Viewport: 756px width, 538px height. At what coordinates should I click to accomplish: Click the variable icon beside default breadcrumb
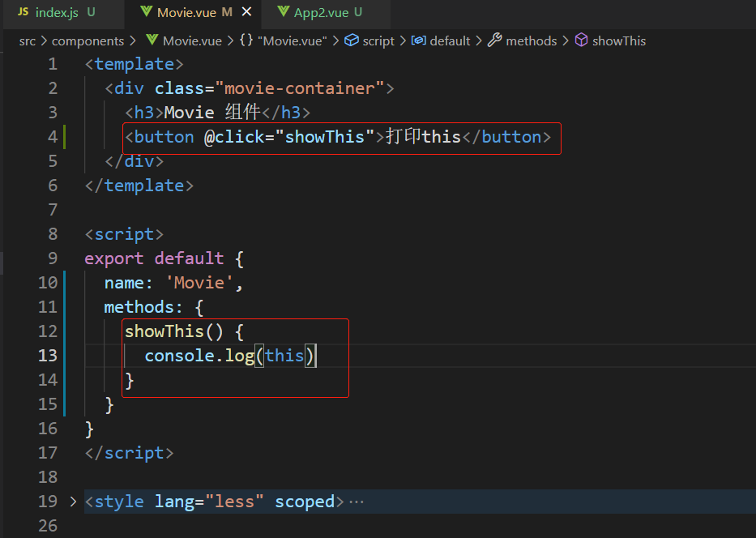[418, 40]
